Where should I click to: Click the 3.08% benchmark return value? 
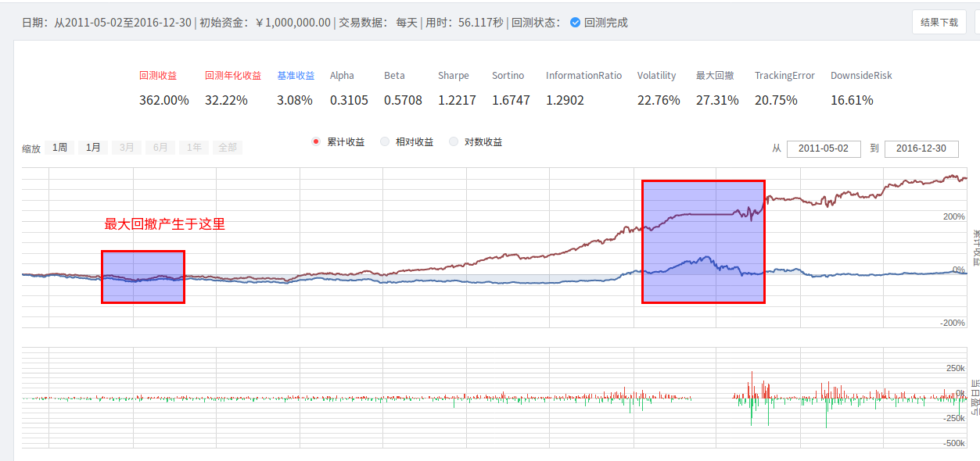(295, 100)
